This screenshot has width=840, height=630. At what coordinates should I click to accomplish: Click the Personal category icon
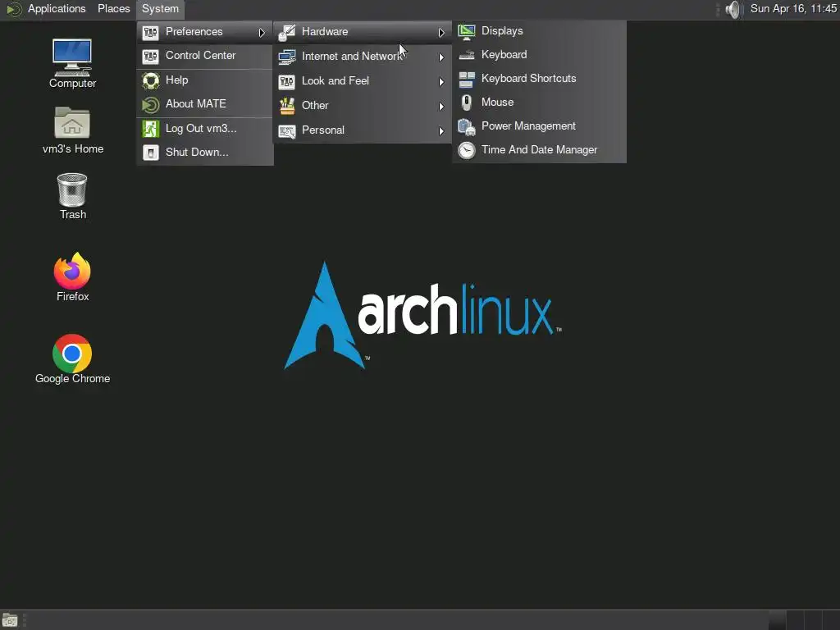click(286, 130)
